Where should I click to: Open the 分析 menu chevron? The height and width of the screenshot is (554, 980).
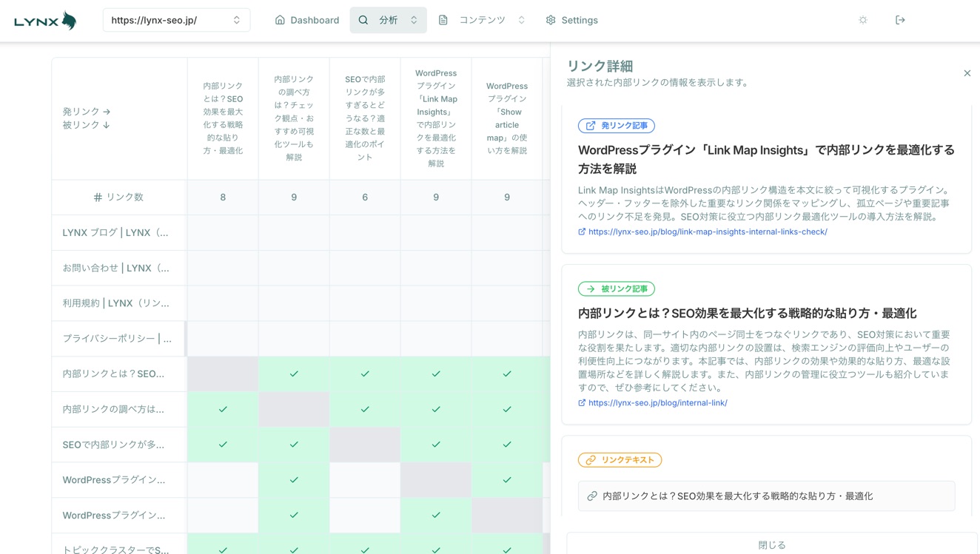coord(412,20)
